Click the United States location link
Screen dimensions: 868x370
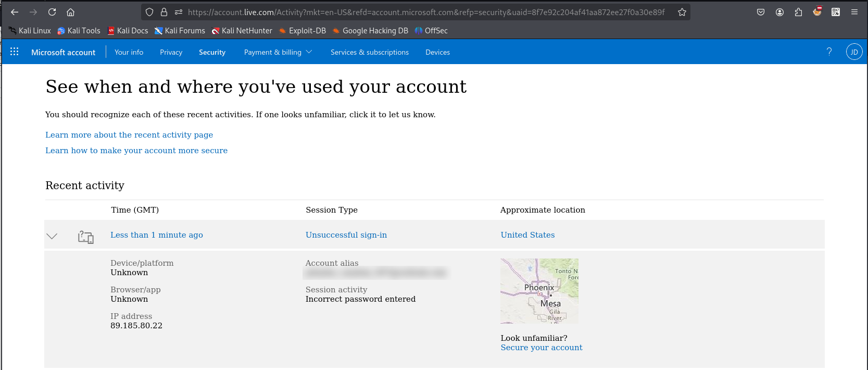point(527,235)
